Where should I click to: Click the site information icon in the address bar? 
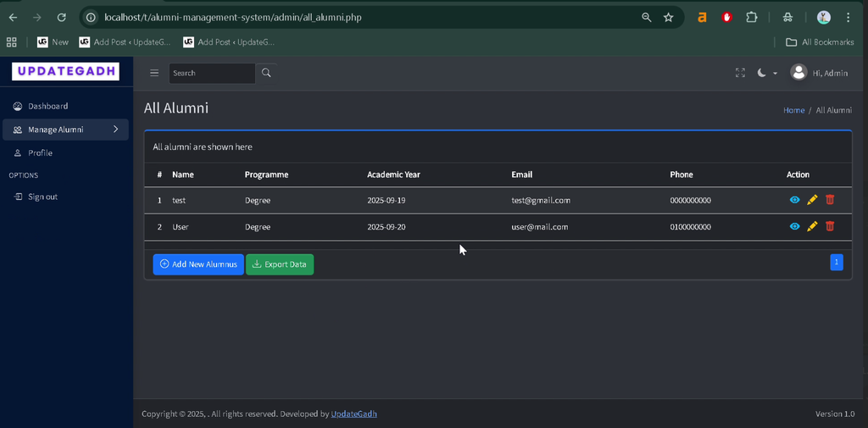click(x=91, y=18)
